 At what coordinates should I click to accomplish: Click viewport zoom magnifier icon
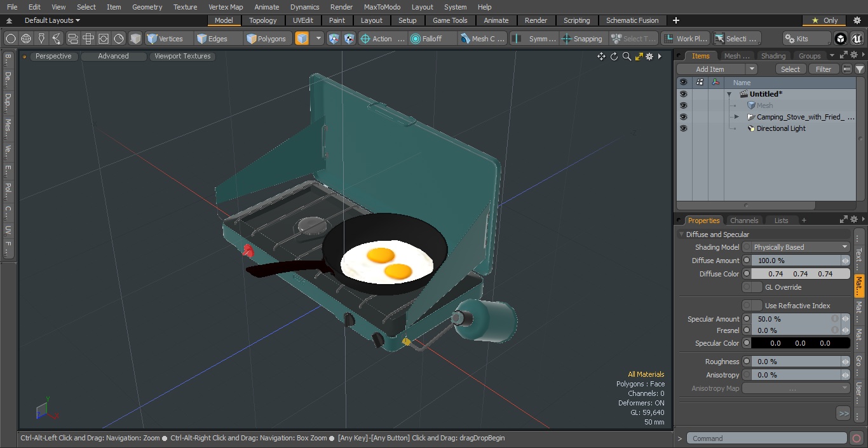[x=627, y=57]
